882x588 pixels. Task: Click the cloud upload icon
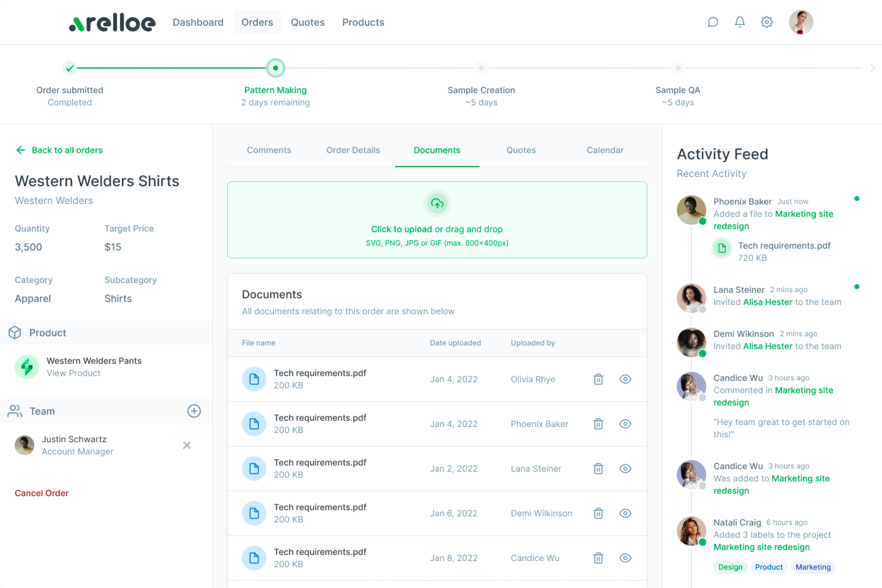[437, 204]
